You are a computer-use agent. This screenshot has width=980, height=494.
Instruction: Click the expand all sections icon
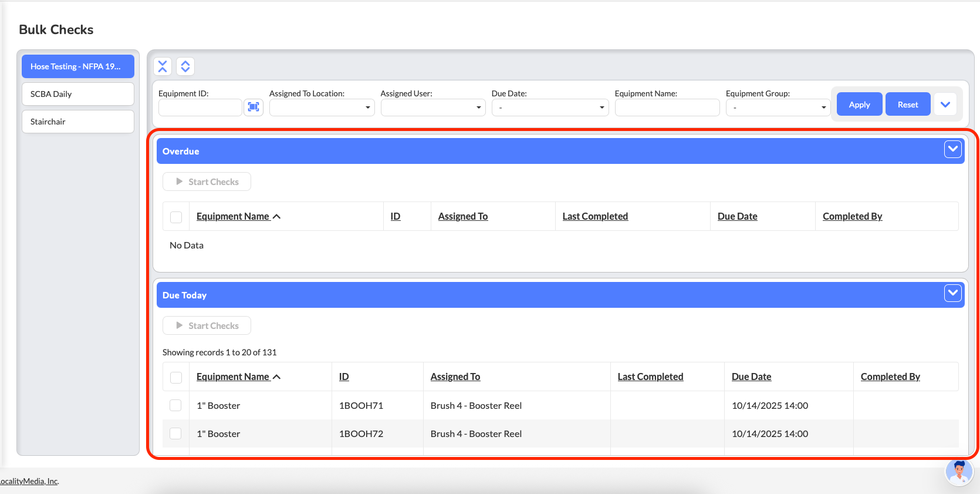(x=185, y=66)
